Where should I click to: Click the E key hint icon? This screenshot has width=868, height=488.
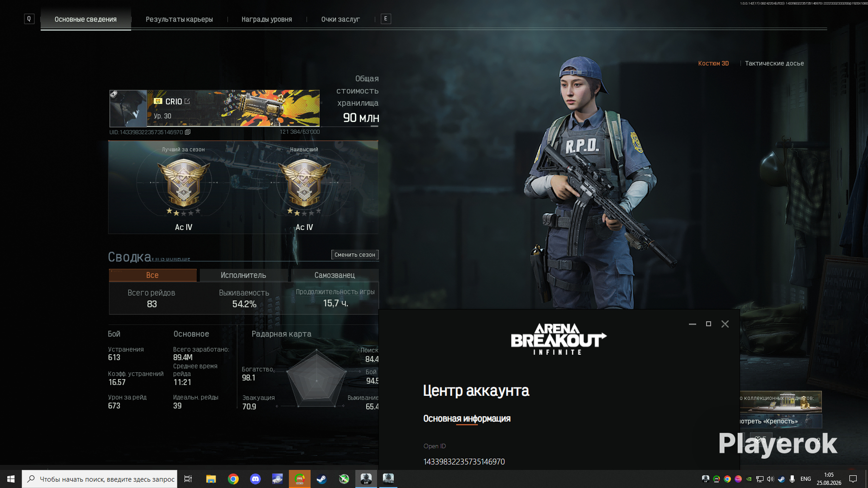click(386, 19)
